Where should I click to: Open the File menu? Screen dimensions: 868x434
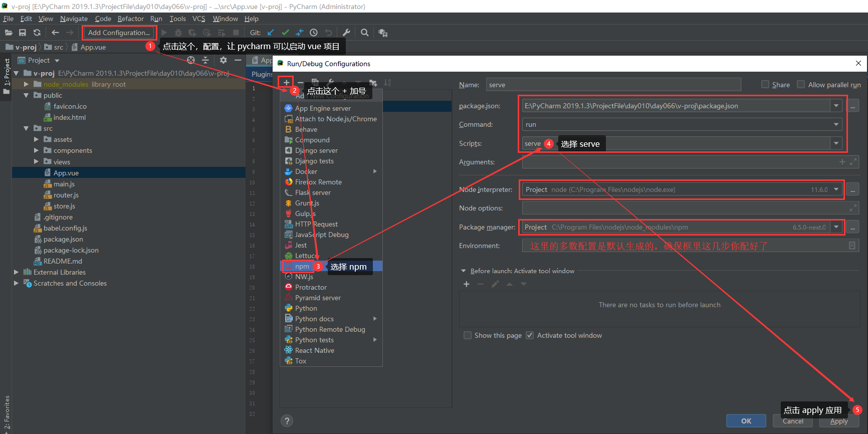(x=9, y=19)
